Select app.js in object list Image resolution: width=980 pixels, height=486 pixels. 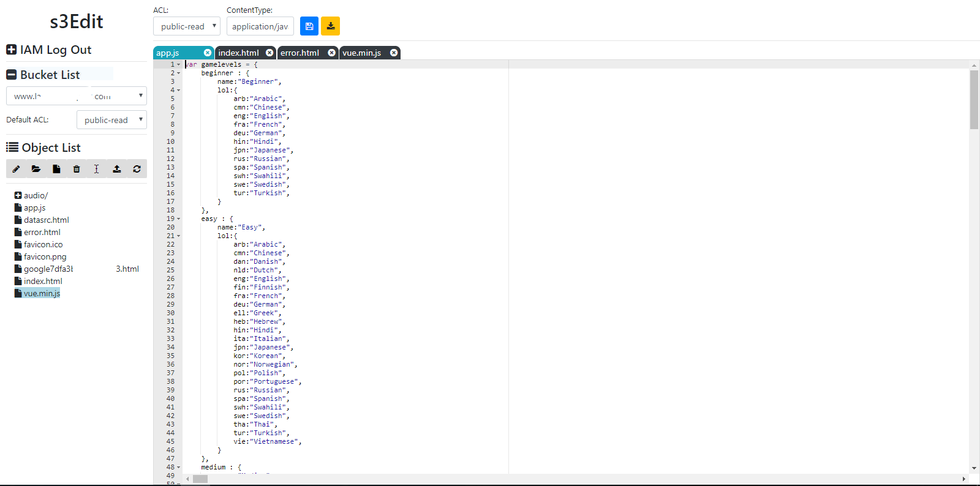click(x=34, y=207)
